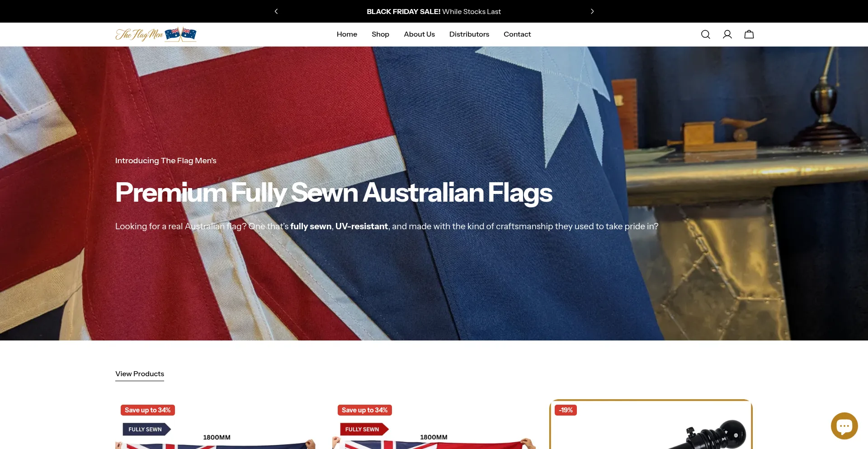Image resolution: width=868 pixels, height=449 pixels.
Task: Click the first Save up to 34% badge
Action: (147, 410)
